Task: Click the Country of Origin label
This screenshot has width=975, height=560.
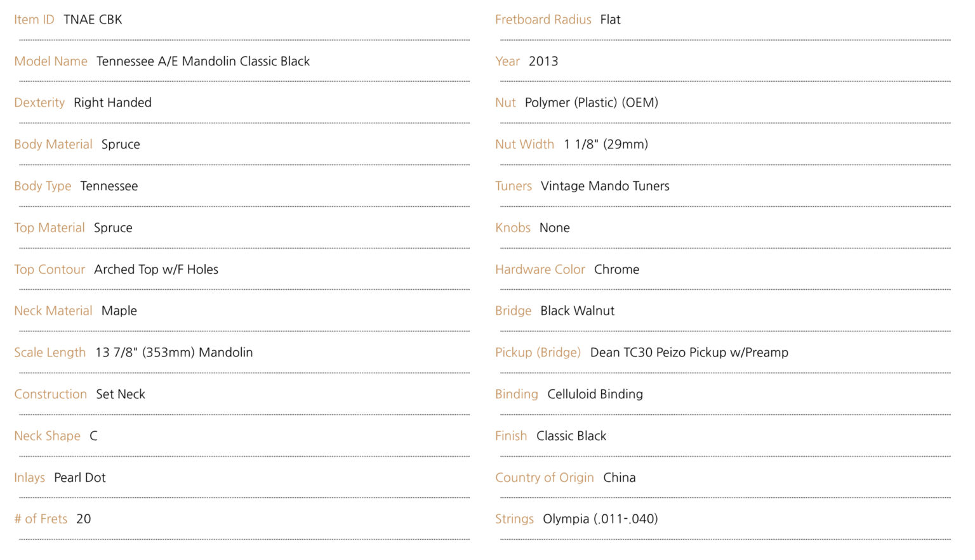Action: 545,478
